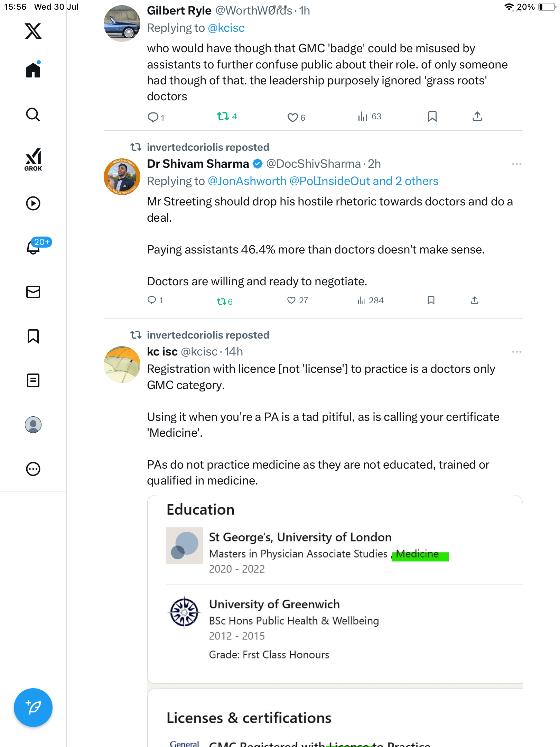
Task: Open more options menu on kc isc post
Action: [516, 352]
